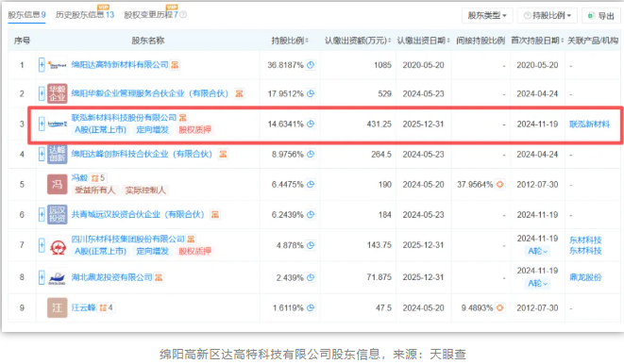
Task: Sort by 首次持股日期 column header
Action: pyautogui.click(x=537, y=41)
